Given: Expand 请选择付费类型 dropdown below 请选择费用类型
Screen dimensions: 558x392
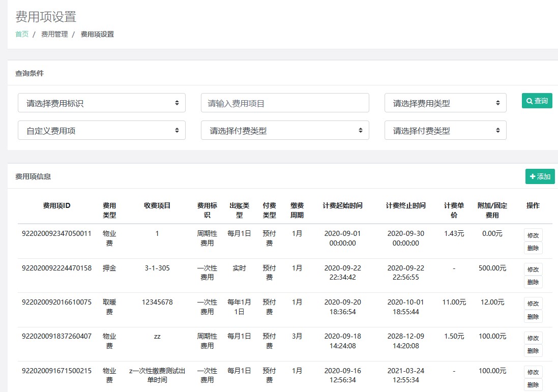Looking at the screenshot, I should click(445, 130).
